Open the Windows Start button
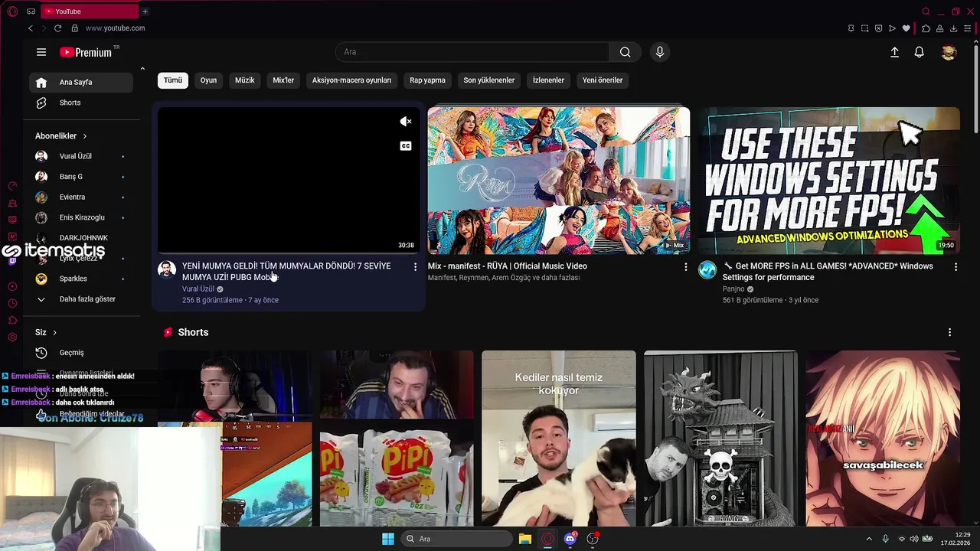The width and height of the screenshot is (980, 551). pyautogui.click(x=388, y=539)
